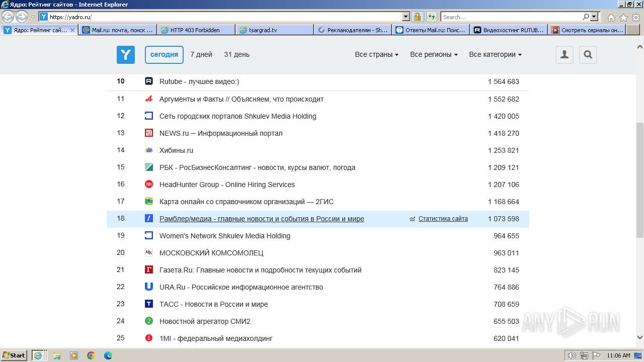Click the volume icon in system tray
The width and height of the screenshot is (644, 362).
(572, 355)
